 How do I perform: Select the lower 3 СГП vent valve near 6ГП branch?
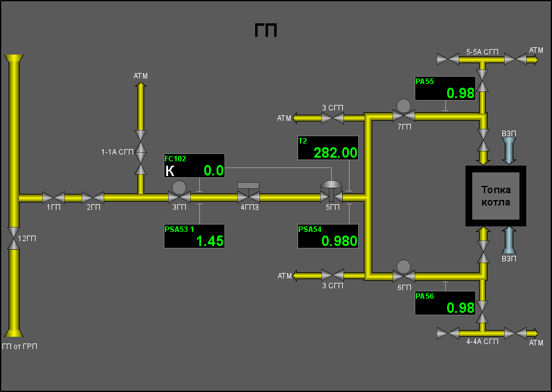tap(332, 275)
